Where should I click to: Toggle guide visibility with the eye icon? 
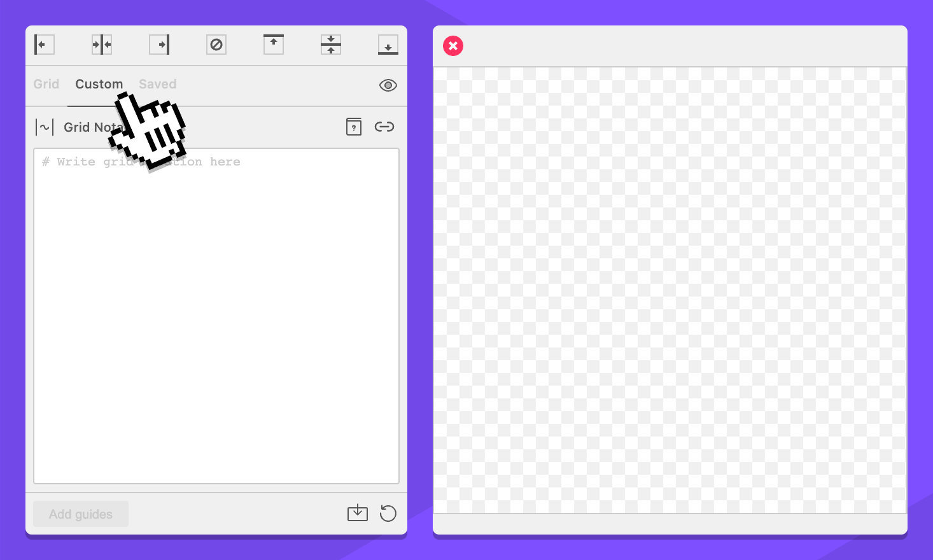tap(388, 85)
